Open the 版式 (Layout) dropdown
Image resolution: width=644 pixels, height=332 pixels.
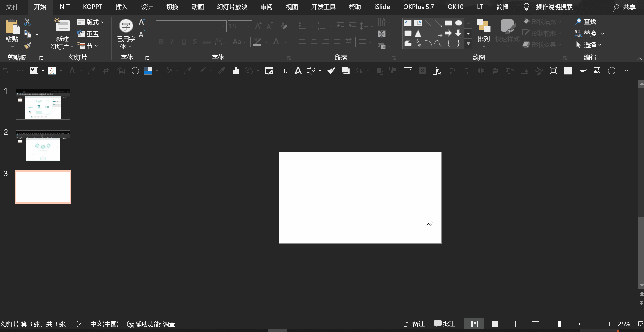coord(91,22)
